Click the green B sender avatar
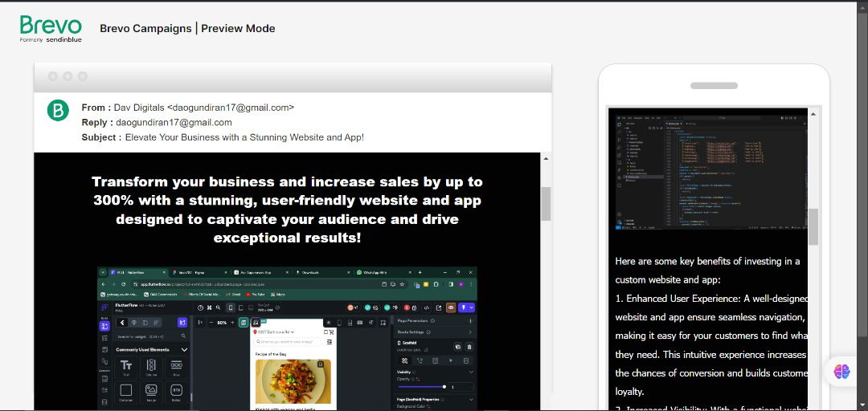The image size is (868, 411). (x=58, y=110)
